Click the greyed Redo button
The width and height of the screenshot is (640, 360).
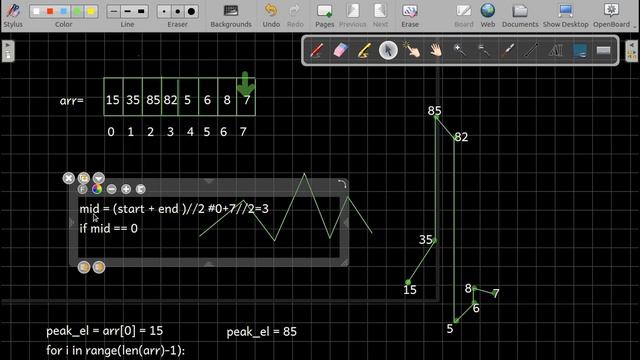tap(295, 16)
